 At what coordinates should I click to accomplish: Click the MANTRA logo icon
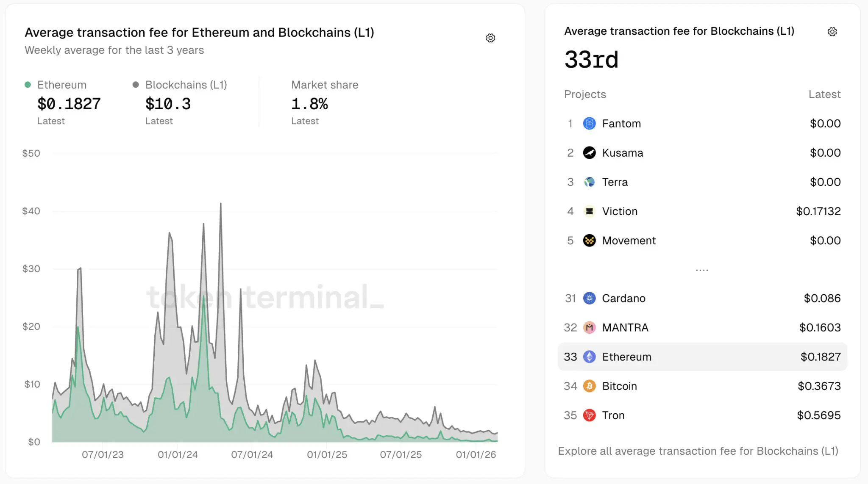(x=590, y=327)
